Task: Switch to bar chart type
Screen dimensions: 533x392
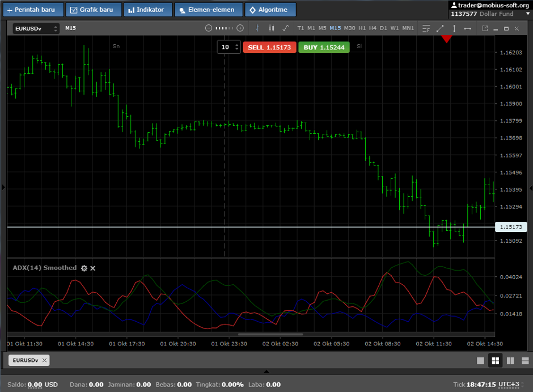Action: [257, 28]
